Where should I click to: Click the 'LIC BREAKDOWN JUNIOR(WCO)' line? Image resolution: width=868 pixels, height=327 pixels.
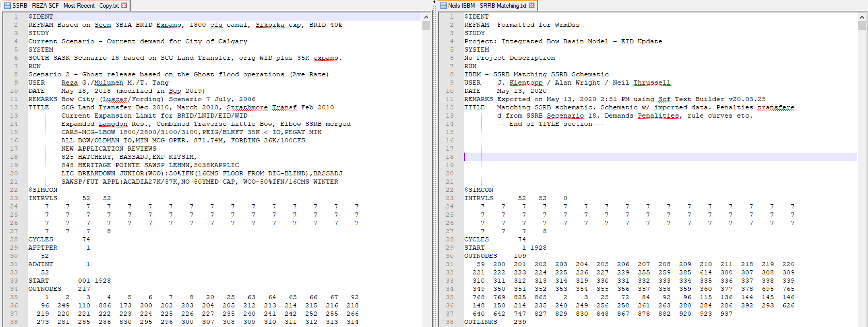click(x=202, y=173)
